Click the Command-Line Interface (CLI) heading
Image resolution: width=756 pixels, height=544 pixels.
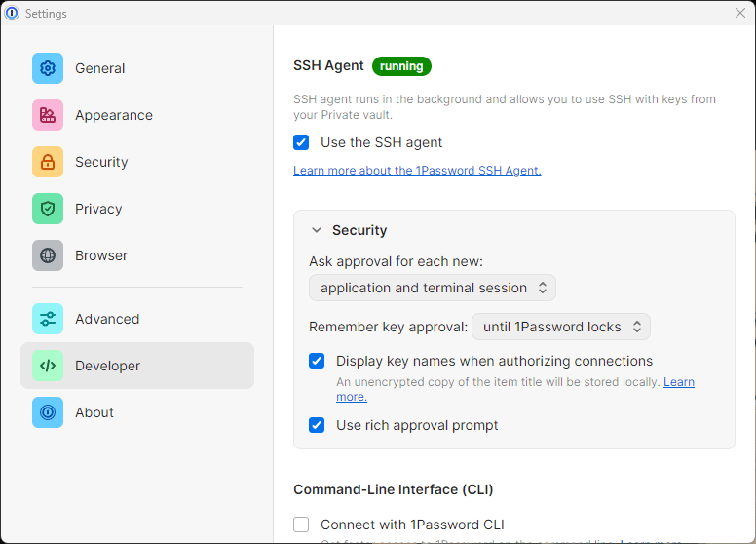point(393,489)
